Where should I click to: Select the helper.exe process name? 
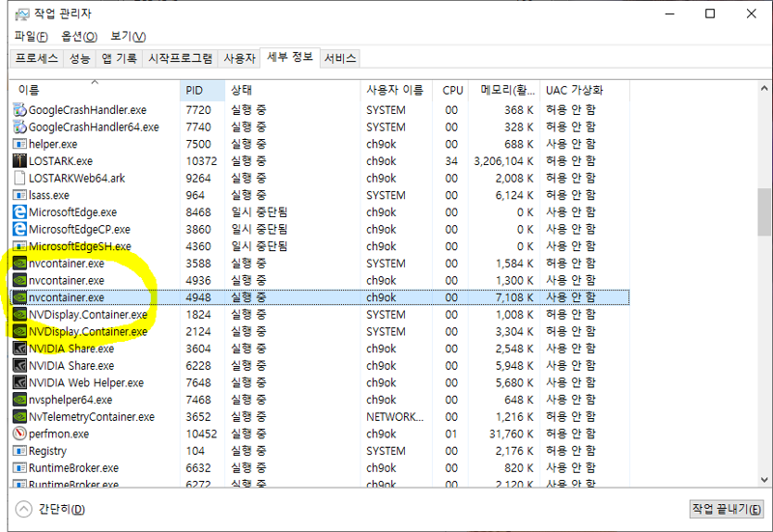[x=53, y=144]
